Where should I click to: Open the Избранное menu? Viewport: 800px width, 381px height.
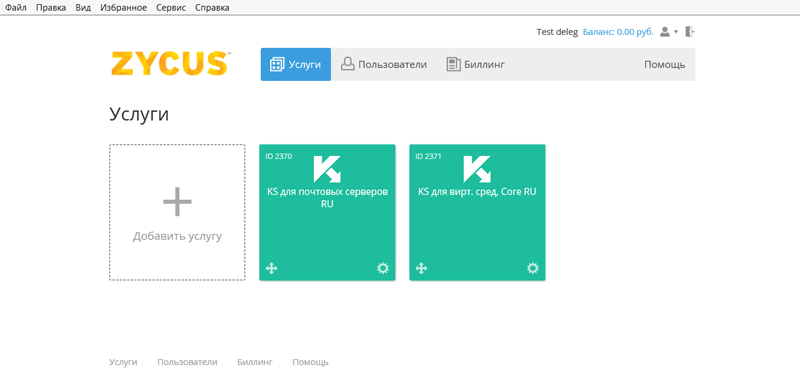123,8
